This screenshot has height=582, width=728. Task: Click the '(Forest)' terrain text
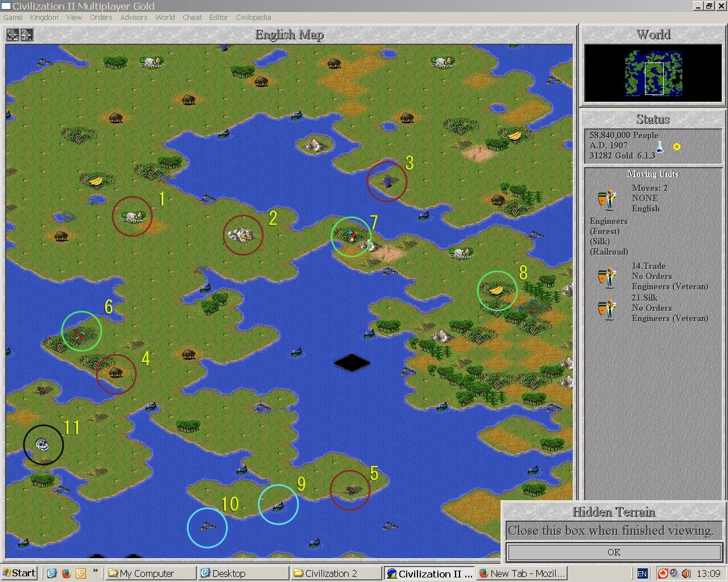coord(605,231)
